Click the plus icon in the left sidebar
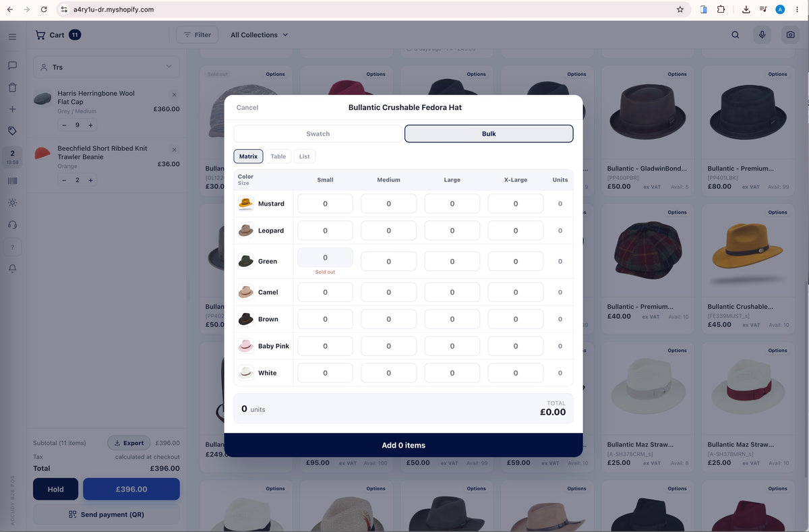This screenshot has height=532, width=809. (x=12, y=109)
